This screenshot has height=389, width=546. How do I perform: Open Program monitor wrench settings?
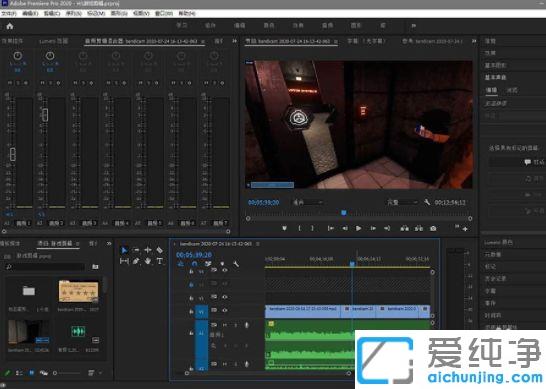point(427,202)
